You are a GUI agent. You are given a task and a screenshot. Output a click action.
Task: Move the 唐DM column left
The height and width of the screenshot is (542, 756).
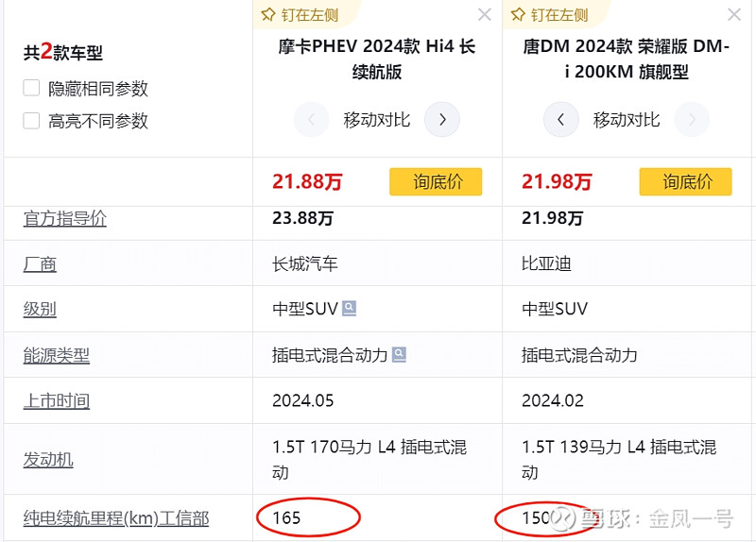560,120
